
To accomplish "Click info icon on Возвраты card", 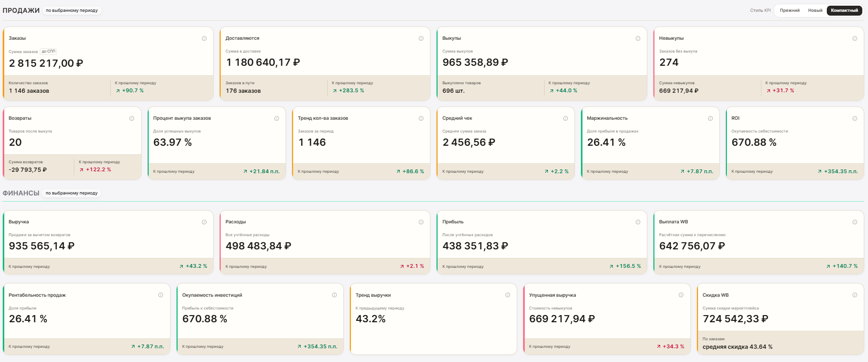I will point(132,118).
